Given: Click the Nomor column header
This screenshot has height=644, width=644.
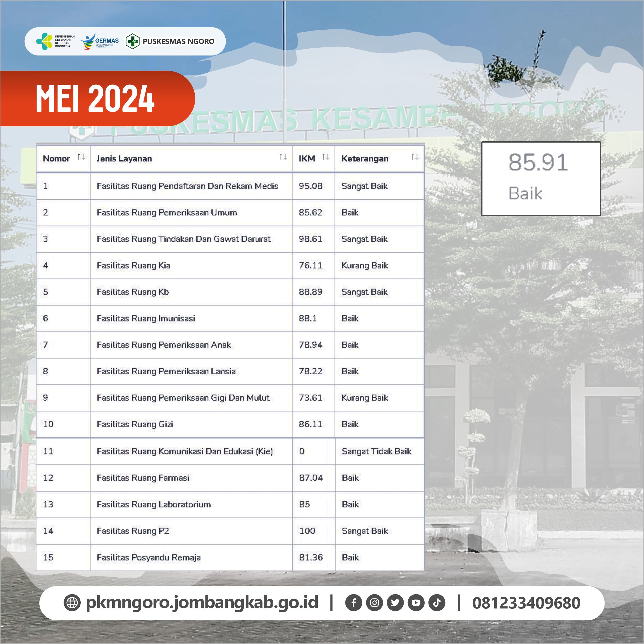Looking at the screenshot, I should pyautogui.click(x=63, y=158).
